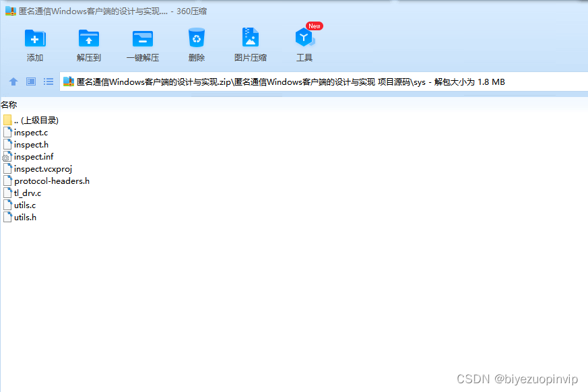
Task: Click the archive icon in the address bar
Action: [67, 81]
